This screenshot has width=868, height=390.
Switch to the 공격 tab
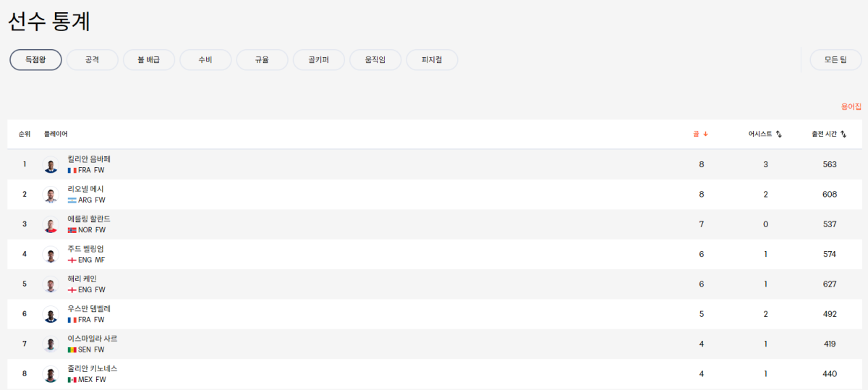point(92,60)
